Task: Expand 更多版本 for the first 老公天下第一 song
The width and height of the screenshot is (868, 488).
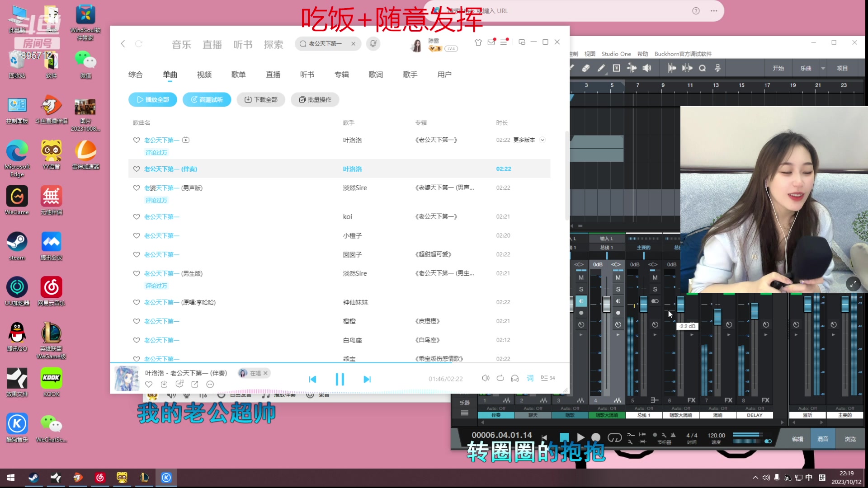Action: tap(543, 140)
